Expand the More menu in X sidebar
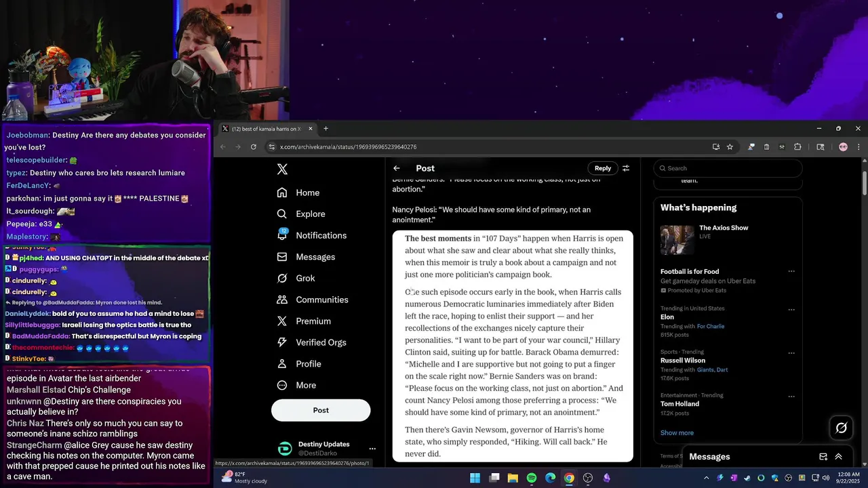 coord(296,385)
